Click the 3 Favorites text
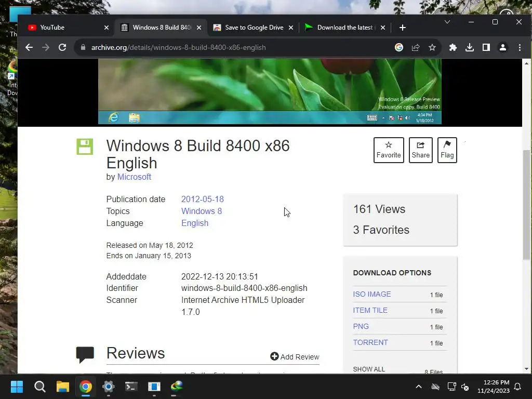532x399 pixels. click(x=381, y=230)
